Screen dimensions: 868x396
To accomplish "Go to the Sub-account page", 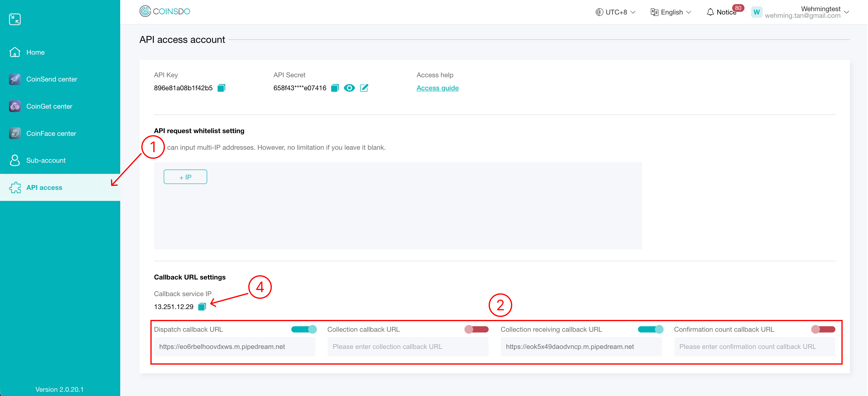I will pyautogui.click(x=46, y=160).
